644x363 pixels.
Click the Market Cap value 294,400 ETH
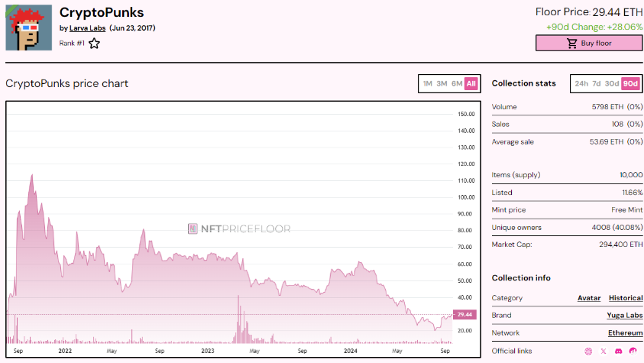click(x=620, y=245)
